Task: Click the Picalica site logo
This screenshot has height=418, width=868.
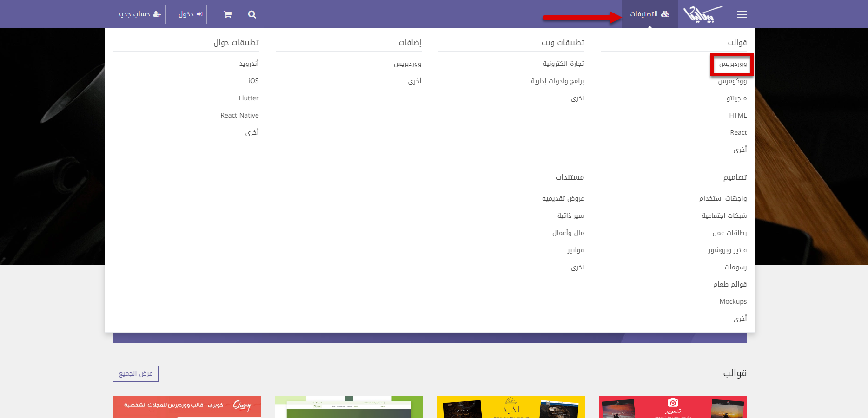Action: 702,14
